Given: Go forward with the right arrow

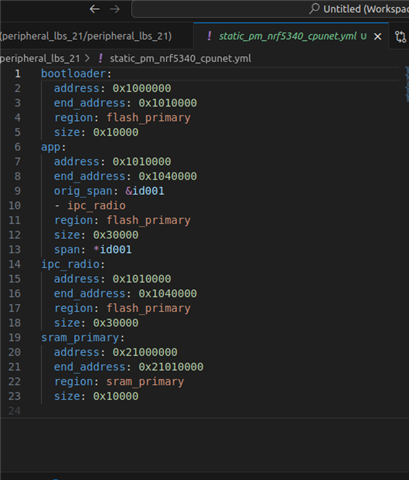Looking at the screenshot, I should click(x=115, y=9).
